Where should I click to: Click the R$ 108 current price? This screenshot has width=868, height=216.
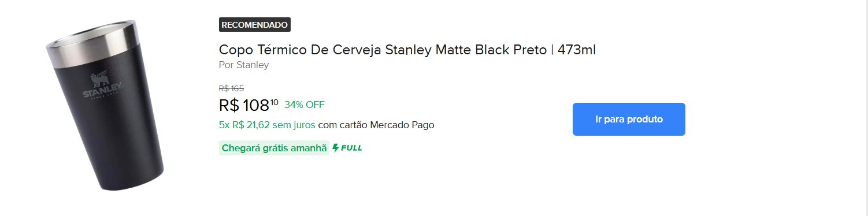click(x=244, y=106)
